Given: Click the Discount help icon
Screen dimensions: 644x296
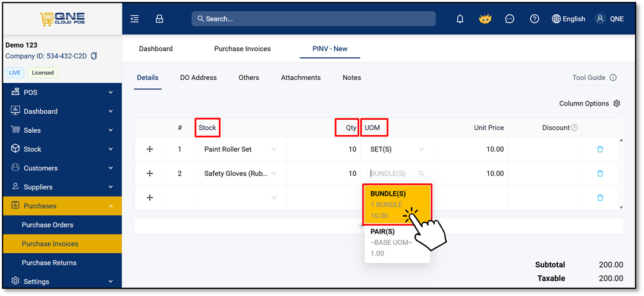Looking at the screenshot, I should pyautogui.click(x=574, y=128).
